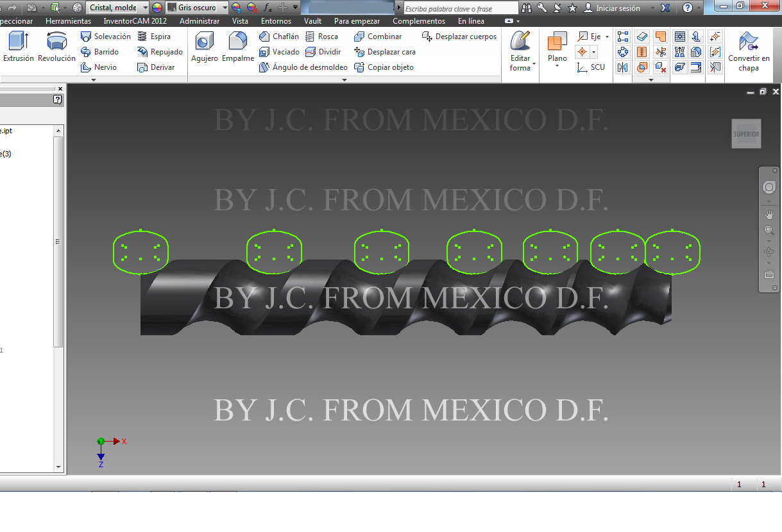Select the Extrusión tool
Viewport: 782px width, 532px height.
pos(19,48)
